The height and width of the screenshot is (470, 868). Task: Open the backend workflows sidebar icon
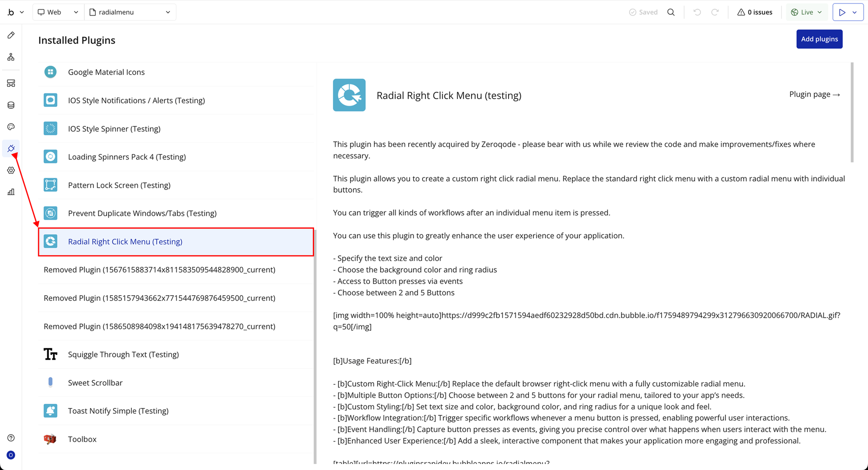click(x=11, y=83)
